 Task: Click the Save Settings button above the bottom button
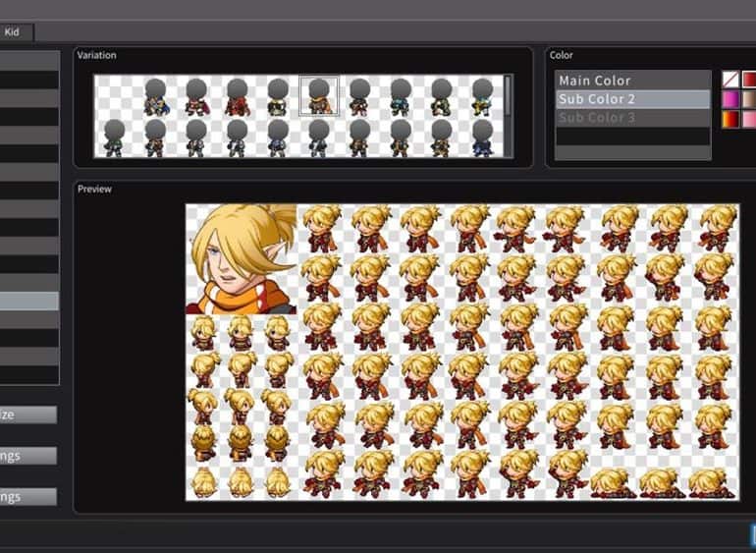27,456
